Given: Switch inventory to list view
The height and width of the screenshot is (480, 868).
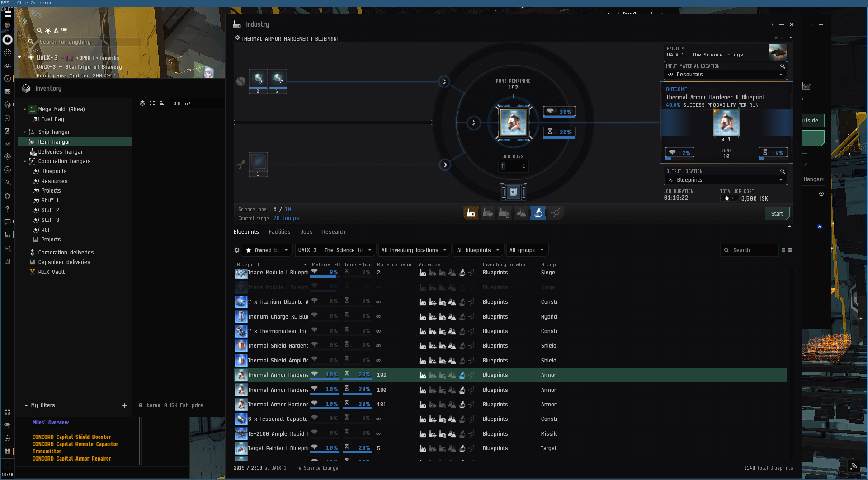Looking at the screenshot, I should coord(161,104).
